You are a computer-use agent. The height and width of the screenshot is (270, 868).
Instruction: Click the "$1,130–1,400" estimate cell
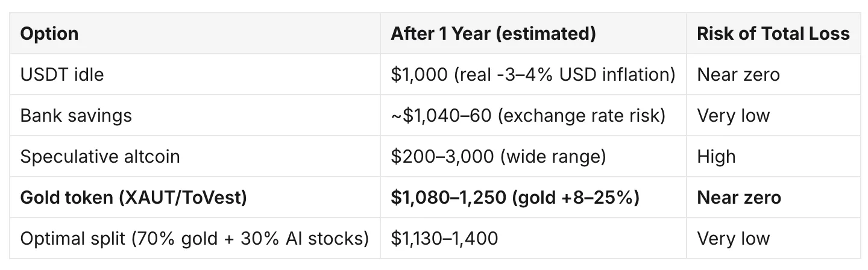tap(444, 238)
